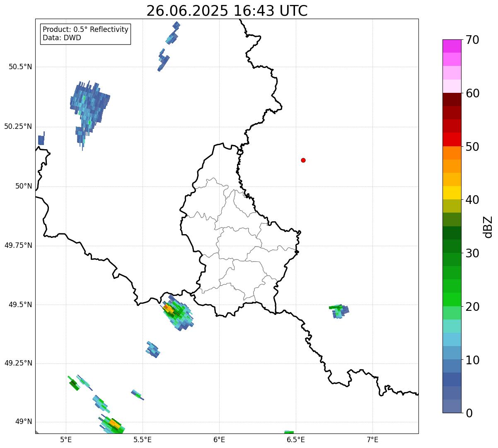Image resolution: width=498 pixels, height=448 pixels.
Task: Click the "Data: DWD" text
Action: point(62,38)
